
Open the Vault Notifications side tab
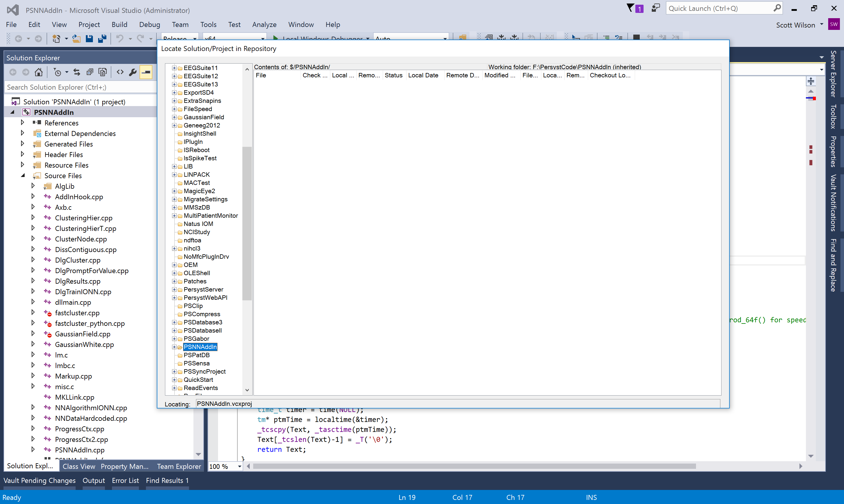coord(833,203)
